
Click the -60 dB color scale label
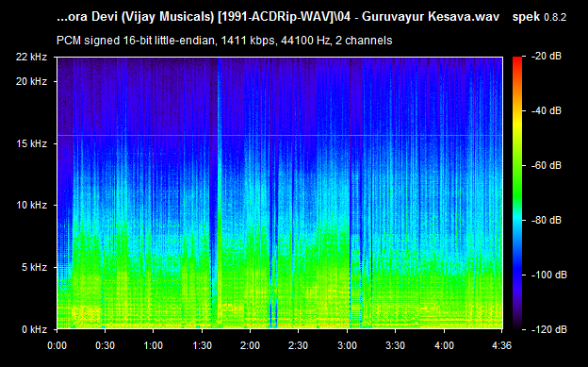547,165
